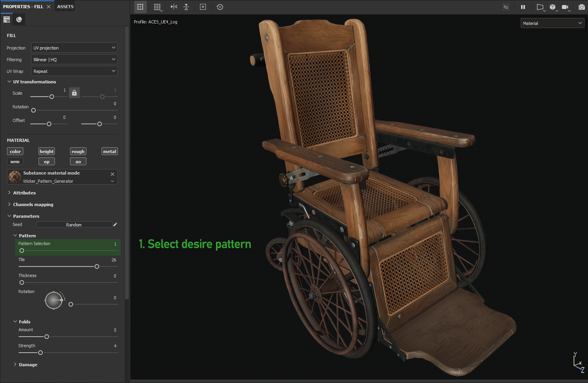Click the vertical flip alignment icon
Viewport: 588px width, 383px height.
coord(186,7)
